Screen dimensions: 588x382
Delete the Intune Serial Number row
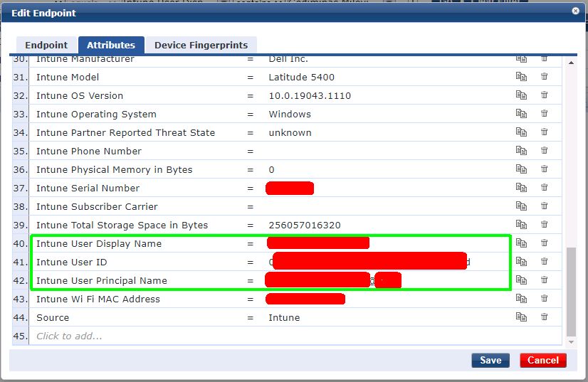[544, 186]
